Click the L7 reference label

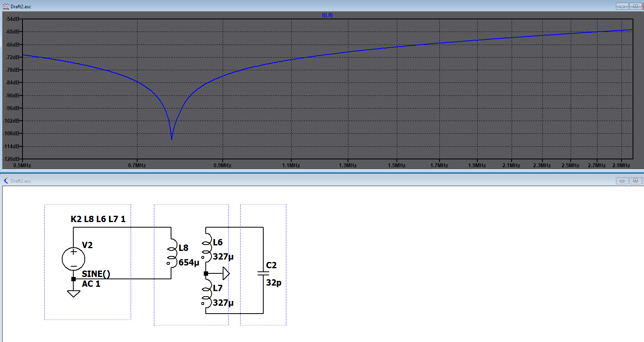coord(218,288)
